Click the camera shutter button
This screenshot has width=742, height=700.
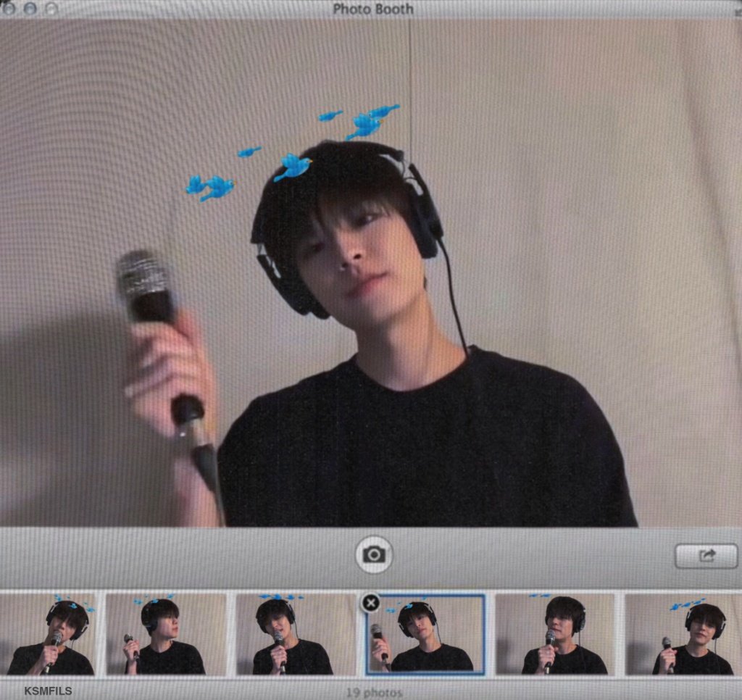tap(374, 555)
